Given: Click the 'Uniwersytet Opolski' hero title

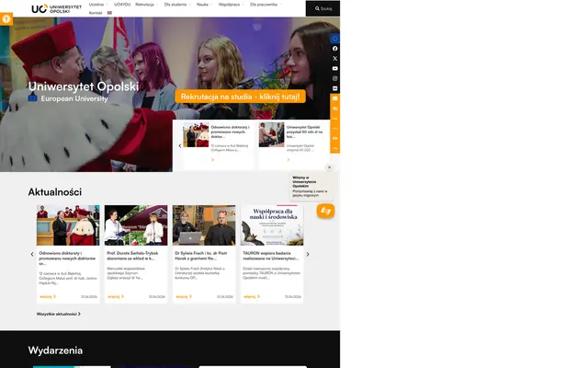Looking at the screenshot, I should pos(84,86).
